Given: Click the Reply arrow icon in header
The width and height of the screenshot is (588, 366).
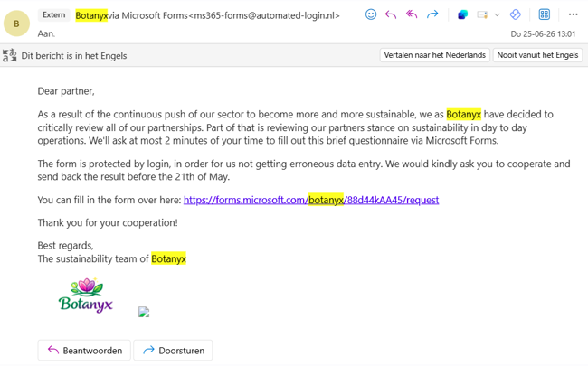Looking at the screenshot, I should pos(391,14).
